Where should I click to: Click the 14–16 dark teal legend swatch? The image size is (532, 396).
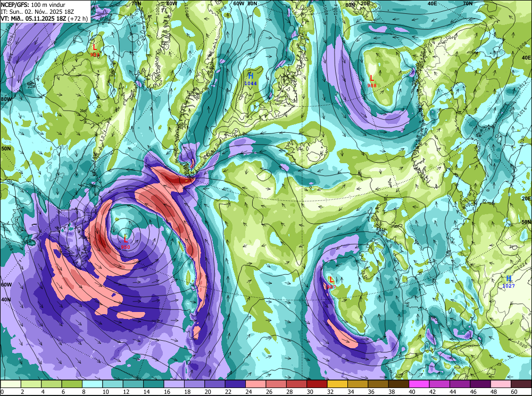coord(154,384)
